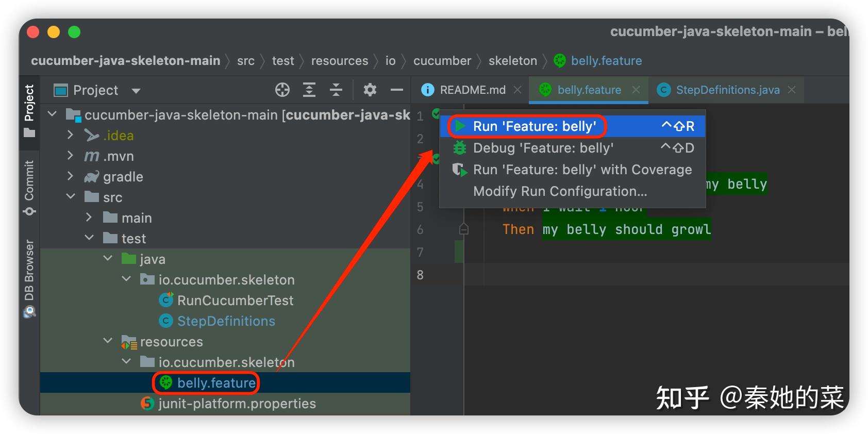Screen dimensions: 868x434
Task: Click the Collapse All toolbar icon
Action: coord(336,90)
